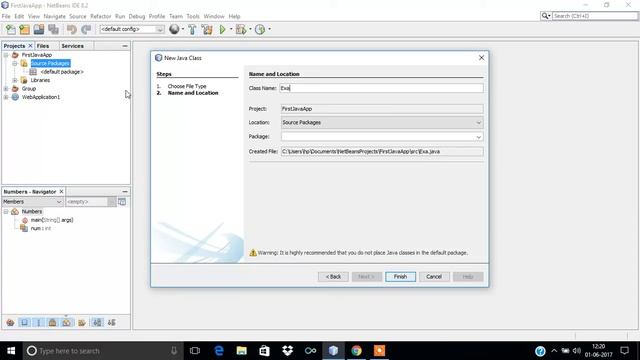The width and height of the screenshot is (640, 360).
Task: Toggle Show Non-Public Members in Navigator
Action: coord(53,322)
